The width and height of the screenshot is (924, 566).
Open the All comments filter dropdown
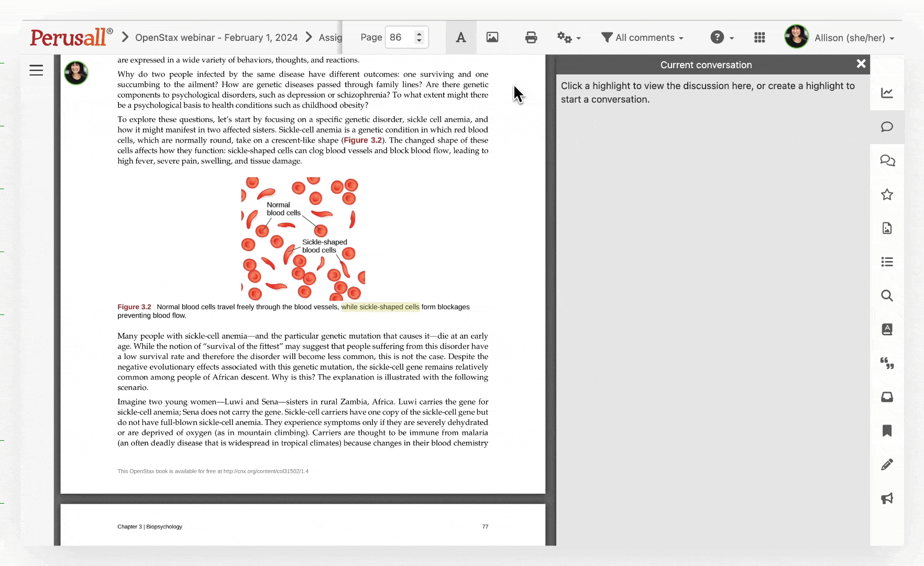[x=642, y=38]
